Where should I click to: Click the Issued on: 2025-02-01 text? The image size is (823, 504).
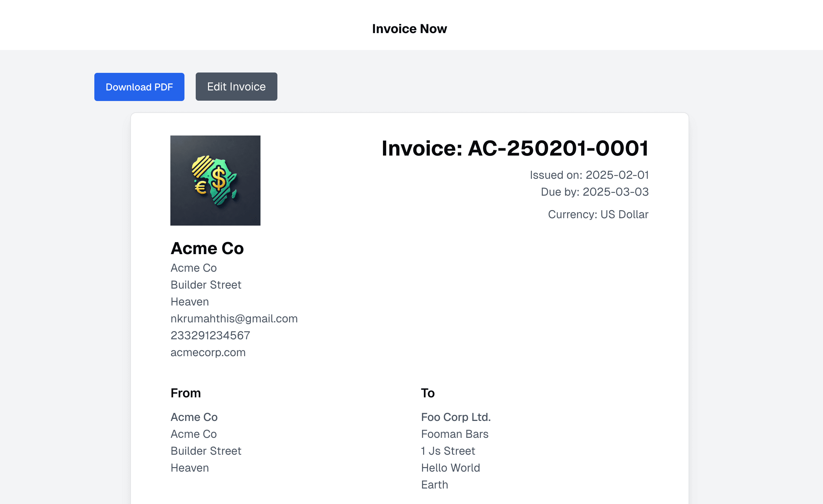(x=589, y=175)
